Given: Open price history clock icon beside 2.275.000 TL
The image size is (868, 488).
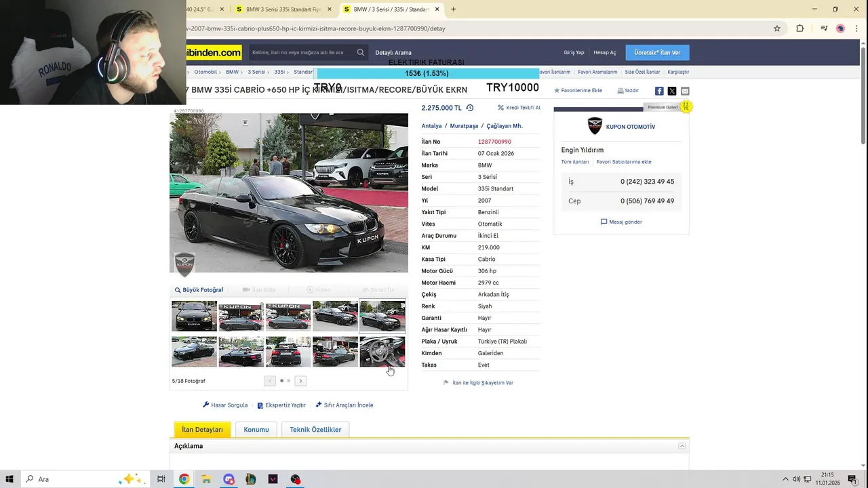Looking at the screenshot, I should 469,108.
